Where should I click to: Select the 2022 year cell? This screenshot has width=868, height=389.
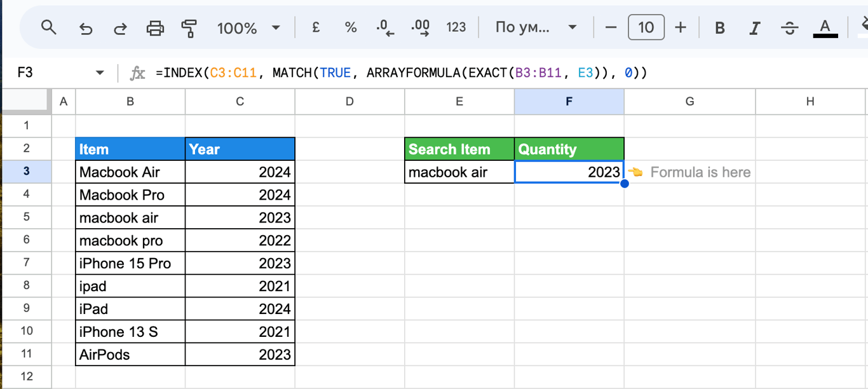pyautogui.click(x=240, y=241)
